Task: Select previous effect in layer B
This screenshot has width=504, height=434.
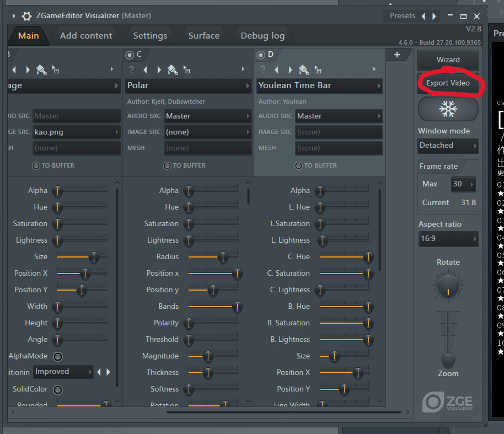Action: tap(14, 69)
